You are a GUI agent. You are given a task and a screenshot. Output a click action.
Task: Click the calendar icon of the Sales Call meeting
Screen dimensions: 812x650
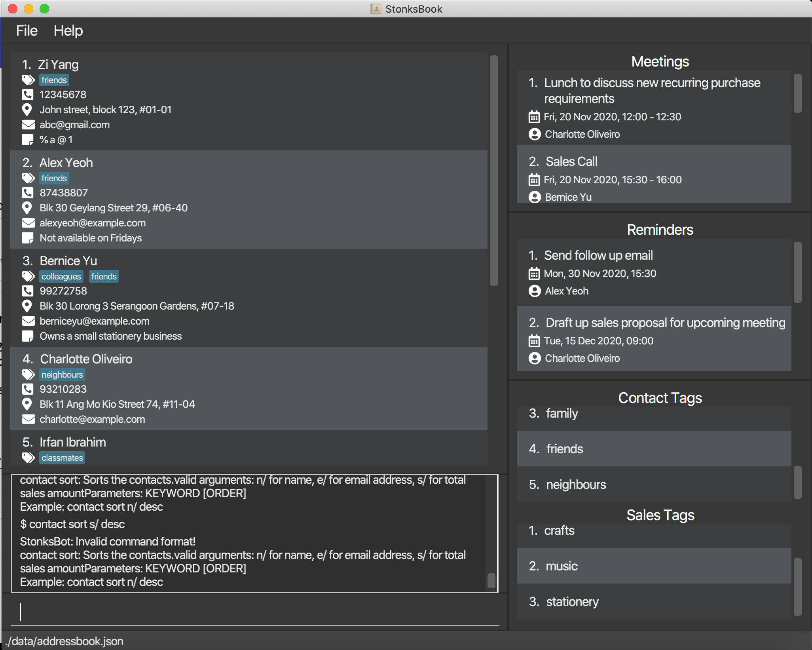[x=534, y=180]
